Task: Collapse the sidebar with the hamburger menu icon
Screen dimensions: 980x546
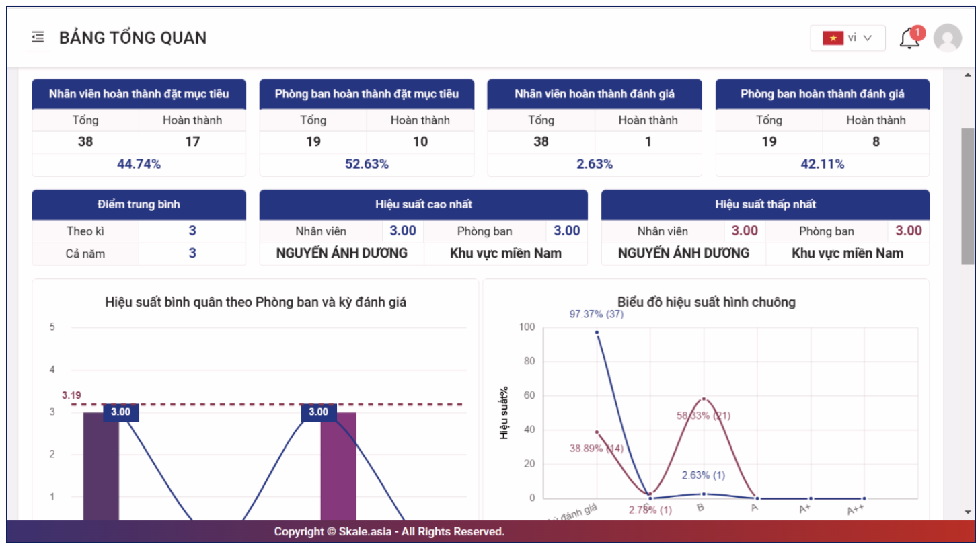Action: pyautogui.click(x=38, y=38)
